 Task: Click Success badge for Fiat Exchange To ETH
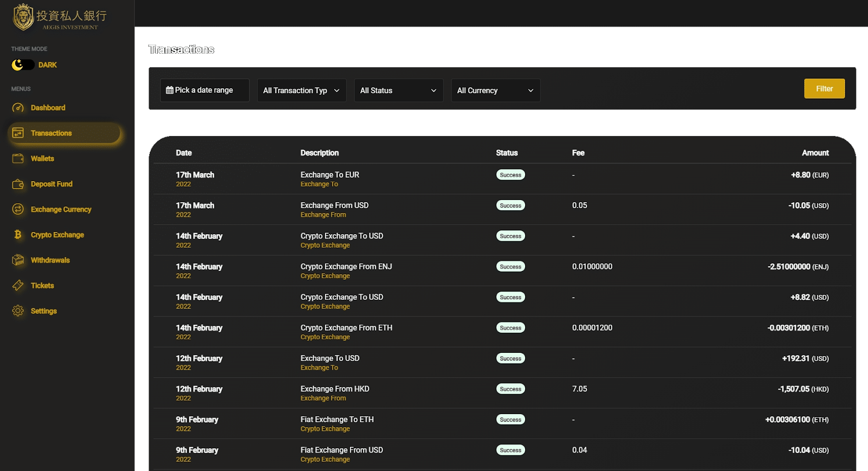click(510, 420)
